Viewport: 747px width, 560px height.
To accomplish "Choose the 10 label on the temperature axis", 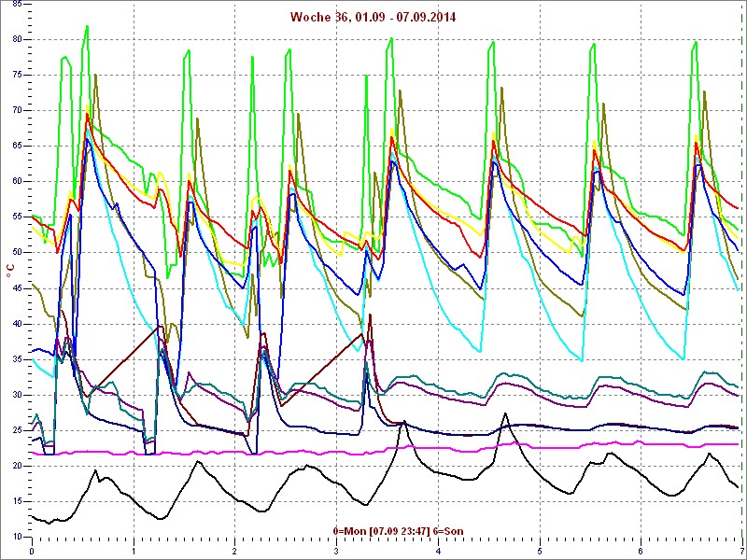I will coord(16,537).
